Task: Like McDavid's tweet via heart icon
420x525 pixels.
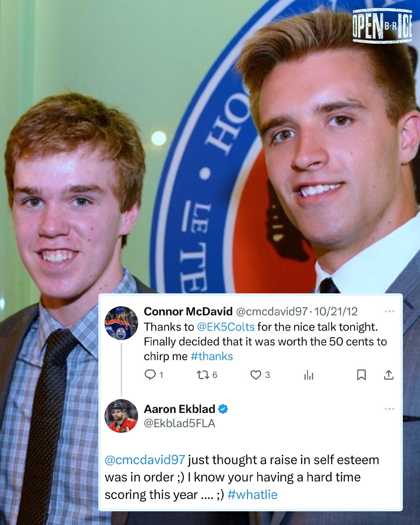Action: pyautogui.click(x=256, y=375)
